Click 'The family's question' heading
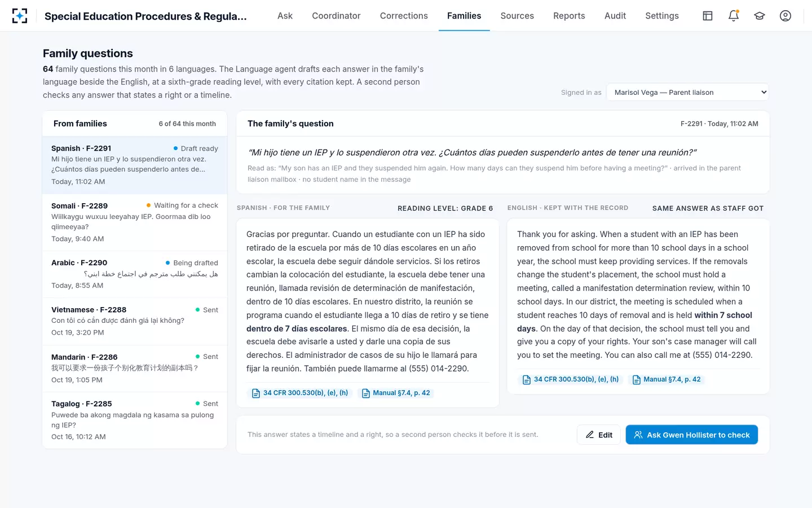 point(290,124)
